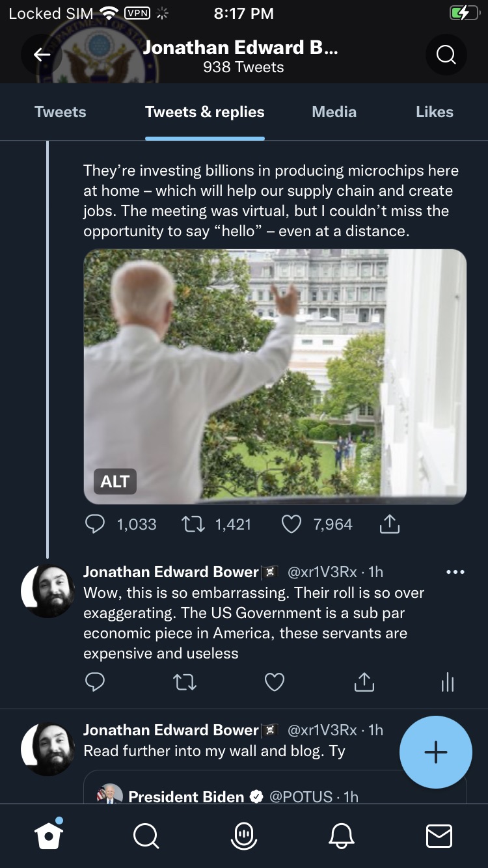Compose a new tweet with plus button

[435, 752]
